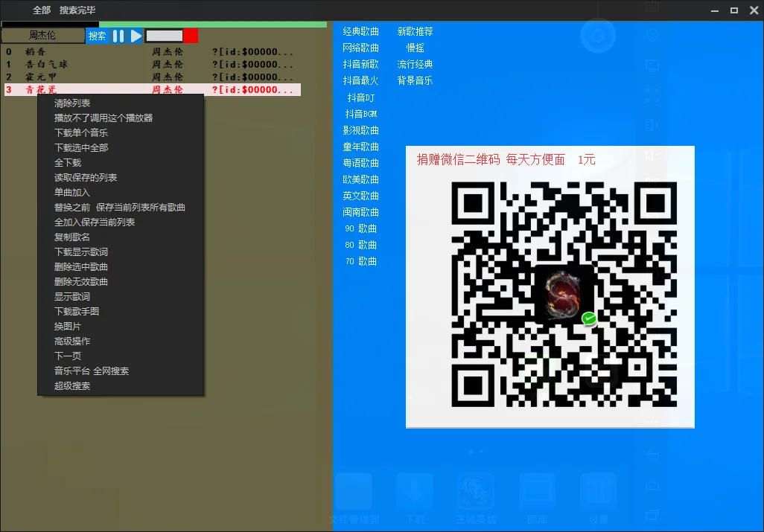Viewport: 764px width, 532px height.
Task: Close the music player window
Action: tap(754, 10)
